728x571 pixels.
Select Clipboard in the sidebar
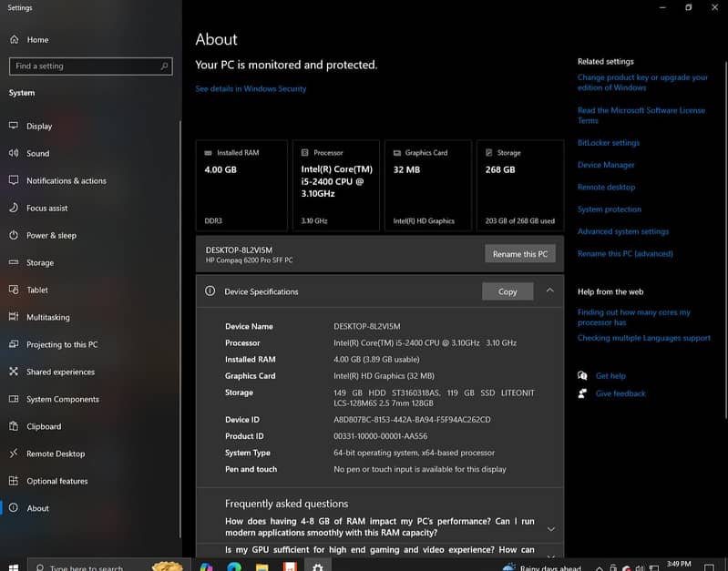(x=44, y=427)
